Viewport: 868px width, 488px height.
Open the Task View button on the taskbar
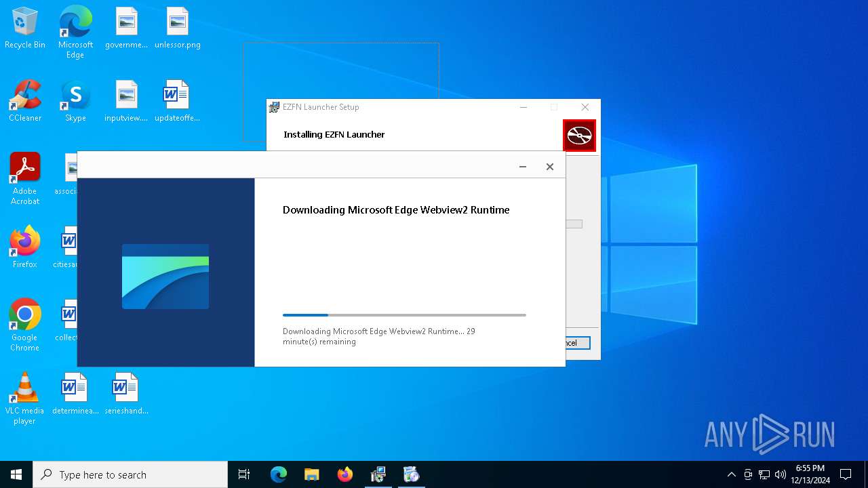point(244,474)
